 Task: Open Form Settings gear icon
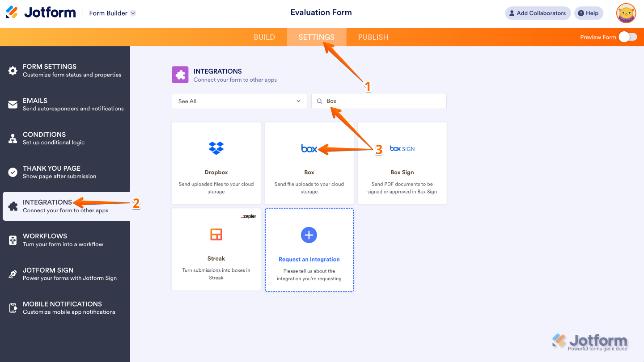13,71
